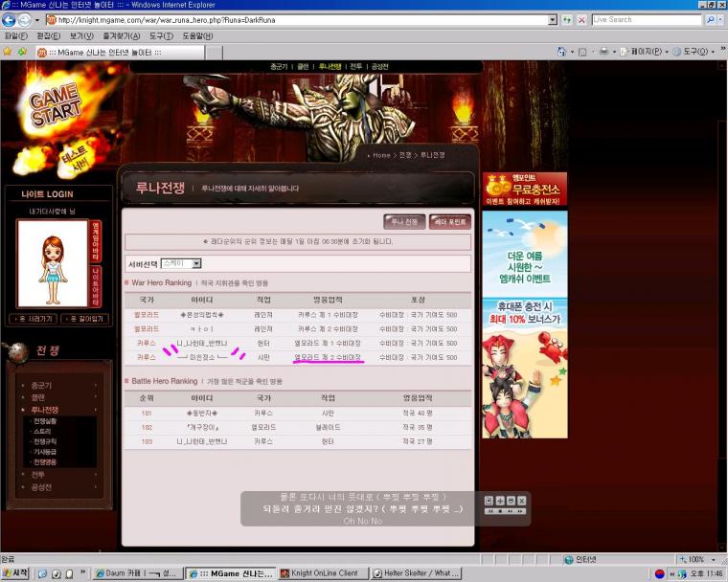Click the 엠포인트 무료충전소 banner
Image resolution: width=728 pixels, height=582 pixels.
(x=525, y=190)
